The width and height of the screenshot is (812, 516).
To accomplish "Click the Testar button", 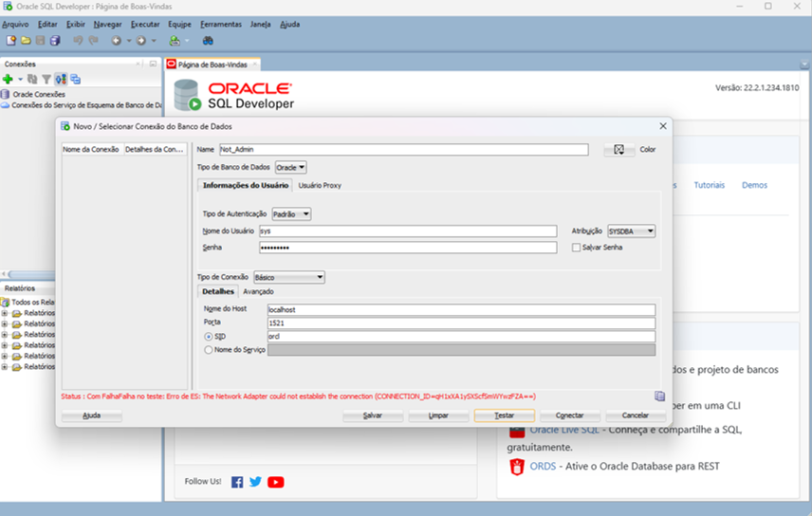I will (504, 415).
